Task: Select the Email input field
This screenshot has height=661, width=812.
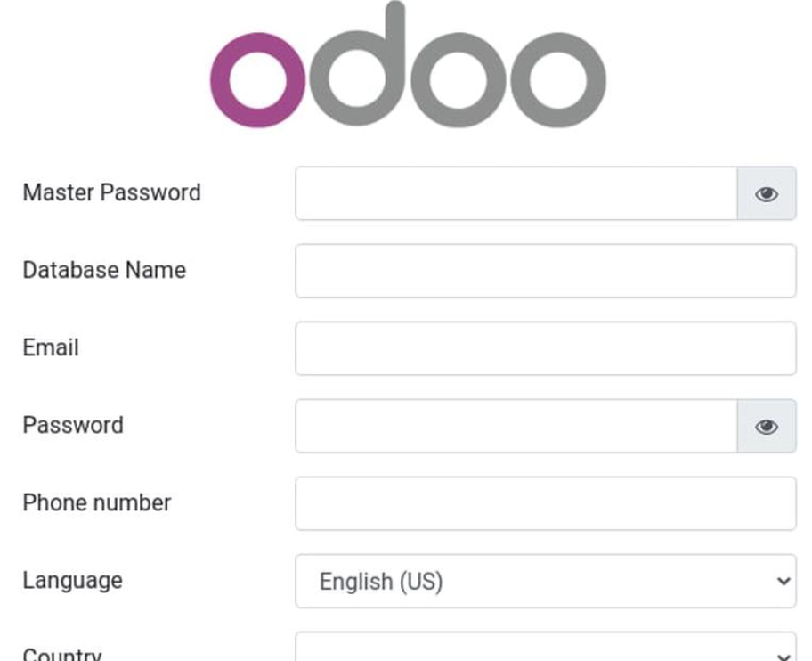Action: (x=546, y=348)
